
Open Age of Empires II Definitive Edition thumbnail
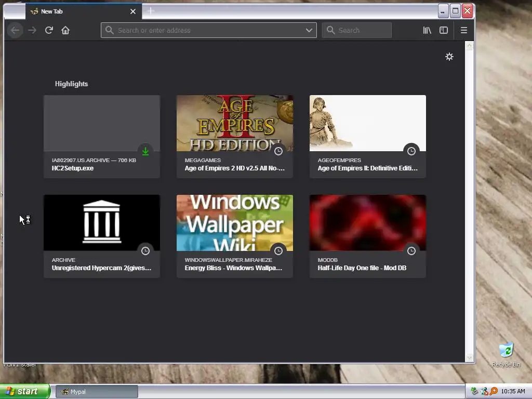point(368,123)
